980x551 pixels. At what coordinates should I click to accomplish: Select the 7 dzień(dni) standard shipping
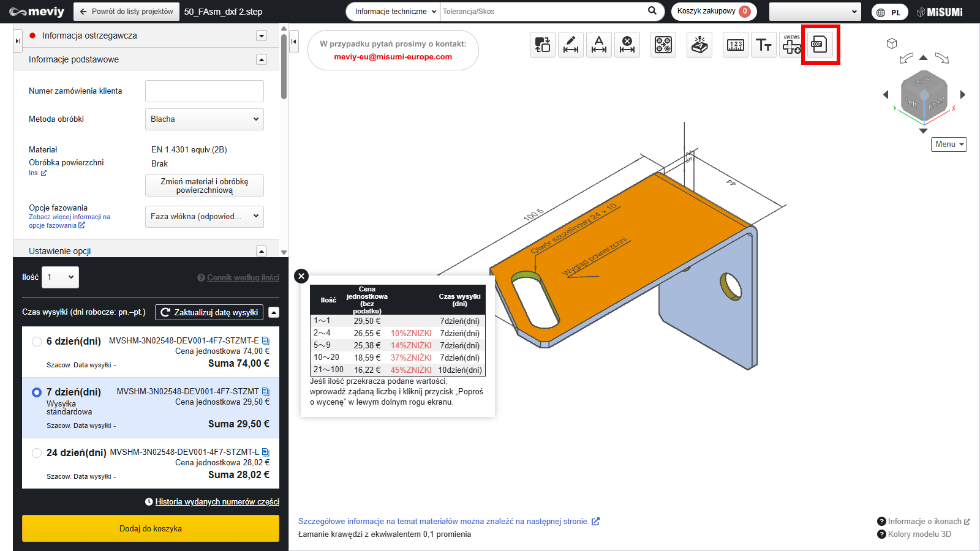point(37,392)
